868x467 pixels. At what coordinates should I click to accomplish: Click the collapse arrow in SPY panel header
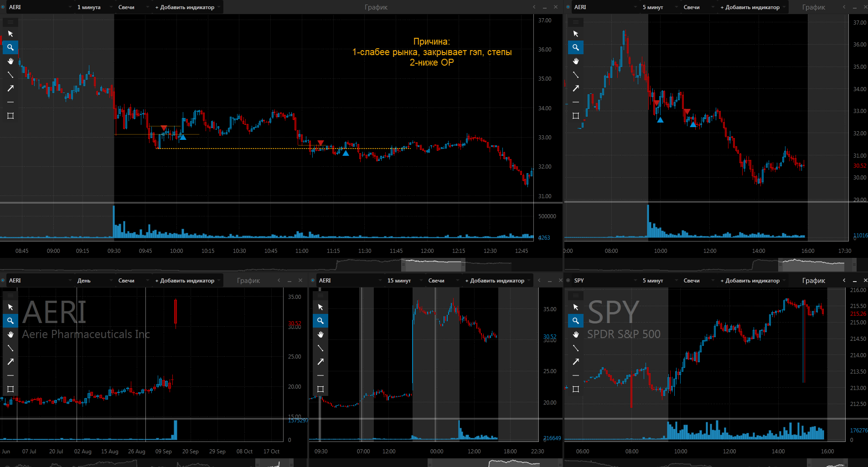pyautogui.click(x=844, y=280)
